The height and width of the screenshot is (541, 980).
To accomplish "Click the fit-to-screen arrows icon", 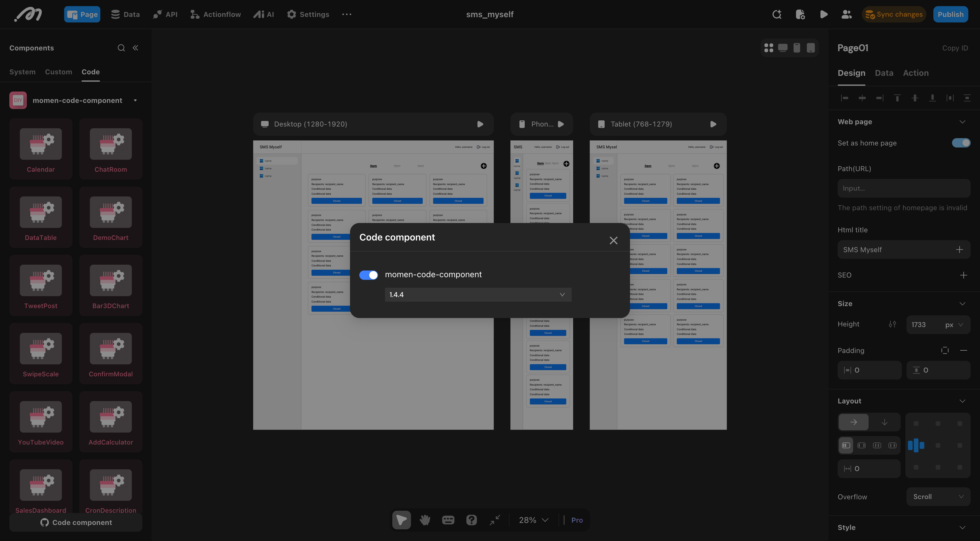I will (x=495, y=520).
